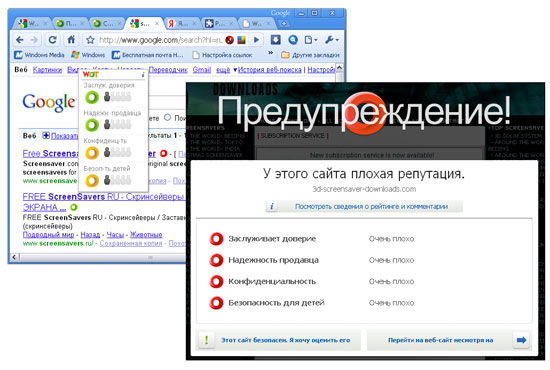Click the round blue extension icon in toolbar

293,40
